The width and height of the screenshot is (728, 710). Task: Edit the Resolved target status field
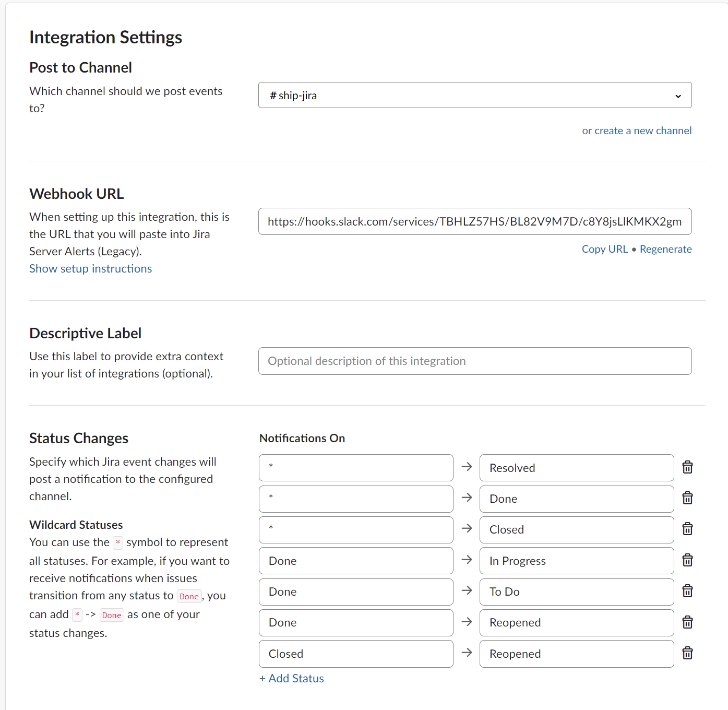click(x=577, y=468)
